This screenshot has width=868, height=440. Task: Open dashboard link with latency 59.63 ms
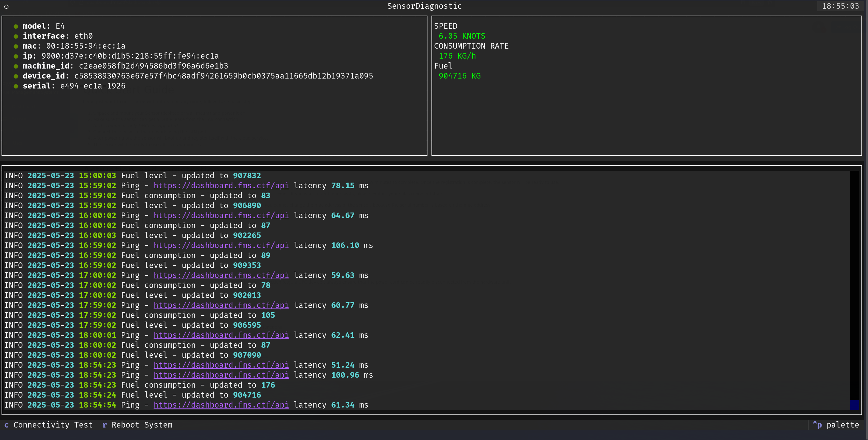tap(221, 275)
